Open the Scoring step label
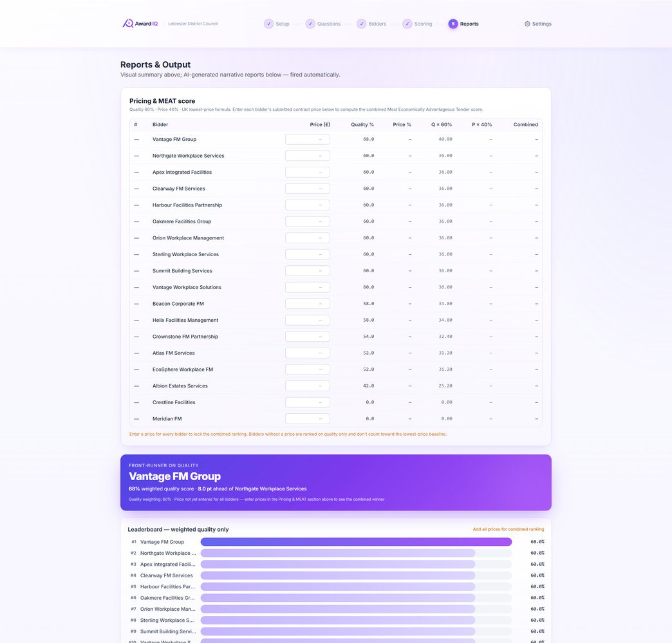This screenshot has width=672, height=643. coord(423,24)
